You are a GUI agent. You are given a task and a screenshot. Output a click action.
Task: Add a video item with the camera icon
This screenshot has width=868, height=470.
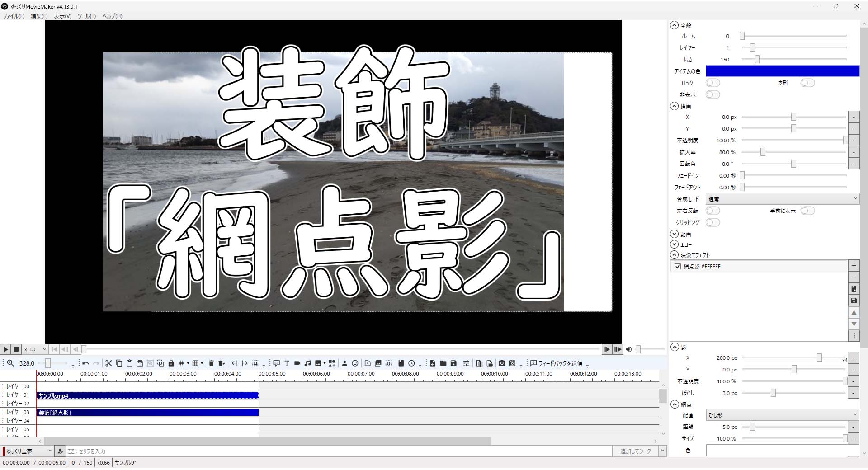point(297,363)
